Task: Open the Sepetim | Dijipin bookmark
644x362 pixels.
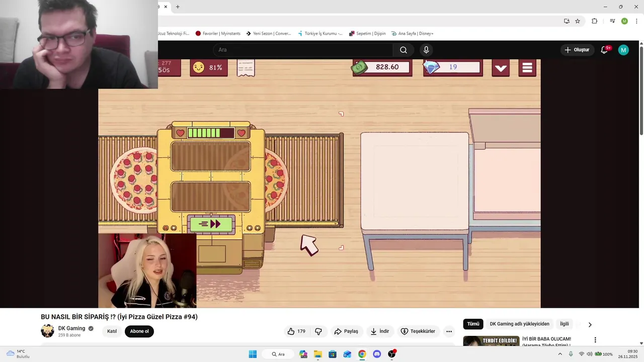Action: (x=367, y=34)
